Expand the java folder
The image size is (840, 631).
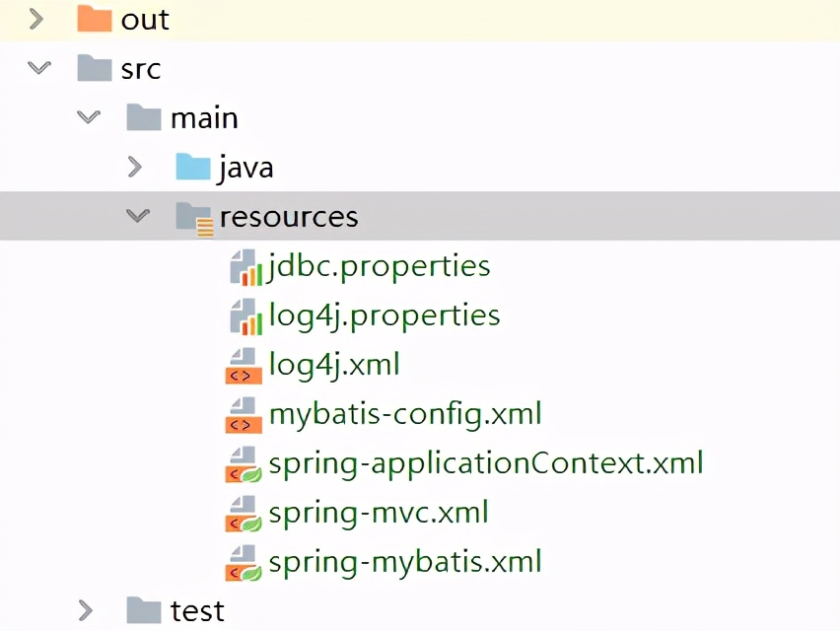pyautogui.click(x=135, y=167)
